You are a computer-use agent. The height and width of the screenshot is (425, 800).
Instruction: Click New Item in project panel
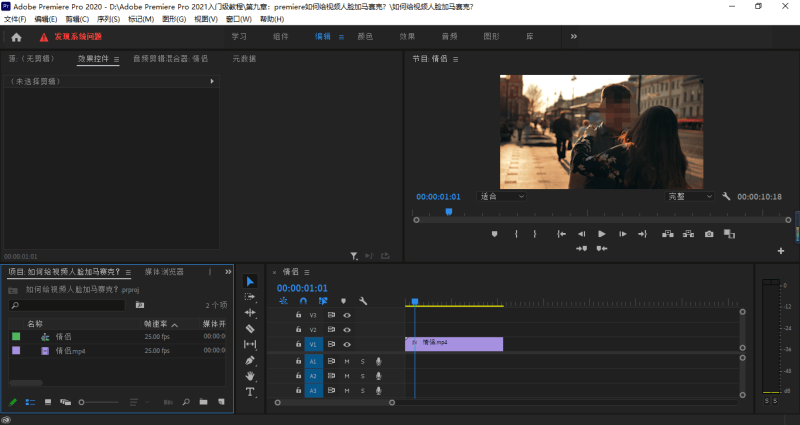[x=221, y=402]
